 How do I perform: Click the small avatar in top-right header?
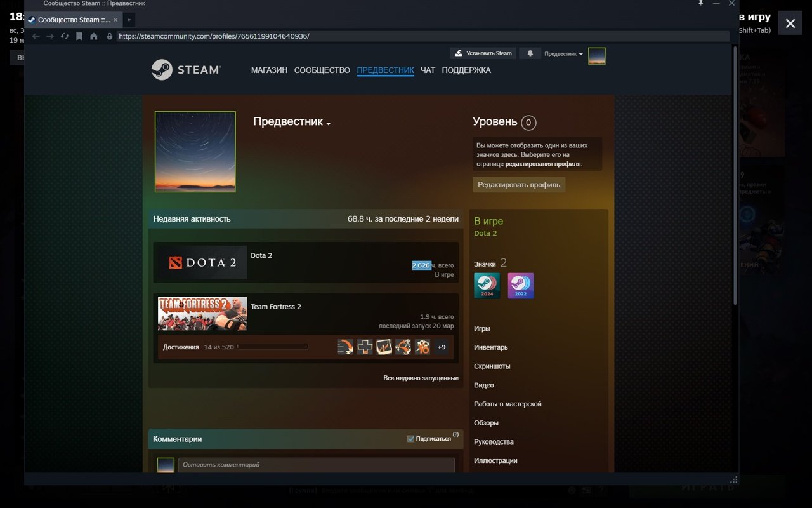pos(596,56)
